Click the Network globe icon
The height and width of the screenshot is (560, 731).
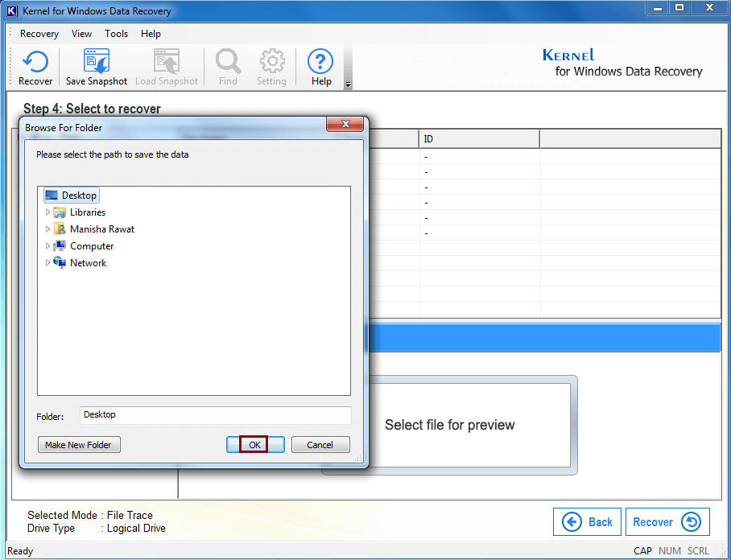[60, 263]
